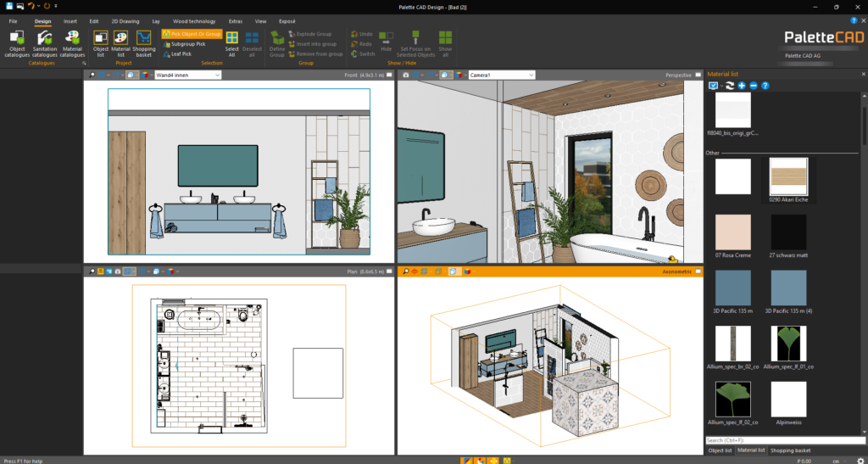The image size is (868, 464).
Task: Switch to the Object list bottom tab
Action: pos(719,450)
